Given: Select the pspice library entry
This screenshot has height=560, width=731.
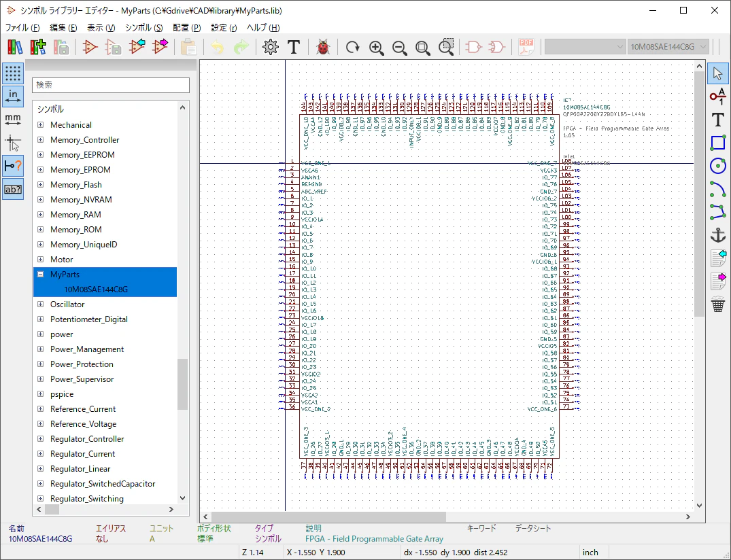Looking at the screenshot, I should 62,394.
